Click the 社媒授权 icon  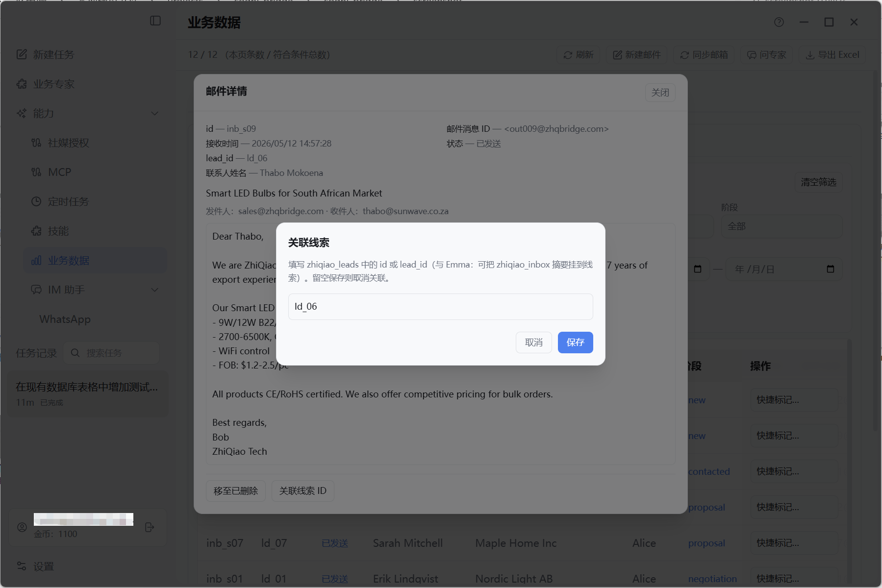click(x=36, y=143)
